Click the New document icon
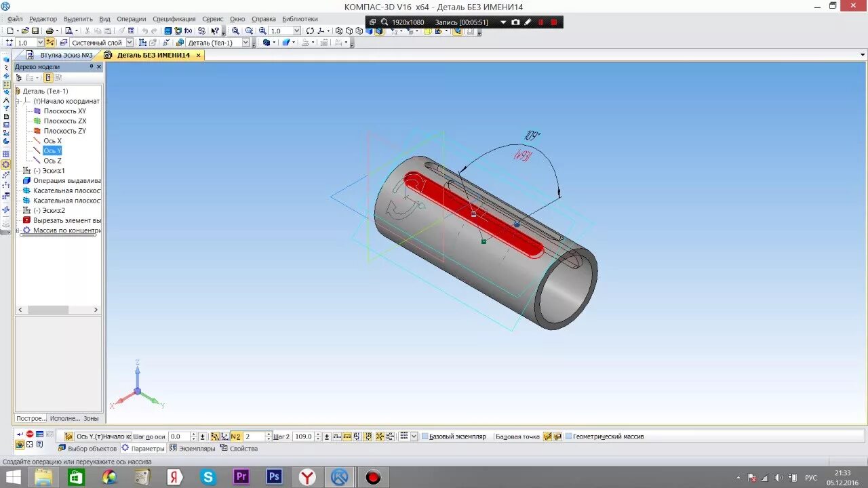Screen dimensions: 868x488 [10, 31]
